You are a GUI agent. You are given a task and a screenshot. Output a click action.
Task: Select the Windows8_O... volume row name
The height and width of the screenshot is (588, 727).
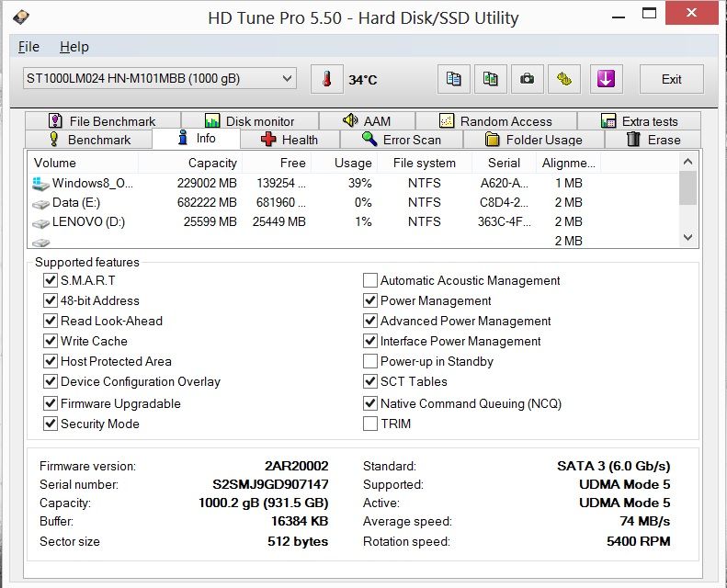coord(93,183)
